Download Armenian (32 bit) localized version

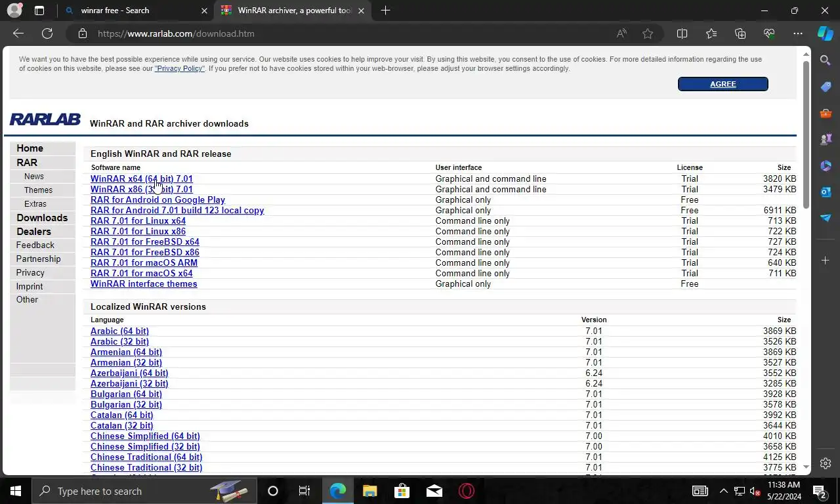126,362
